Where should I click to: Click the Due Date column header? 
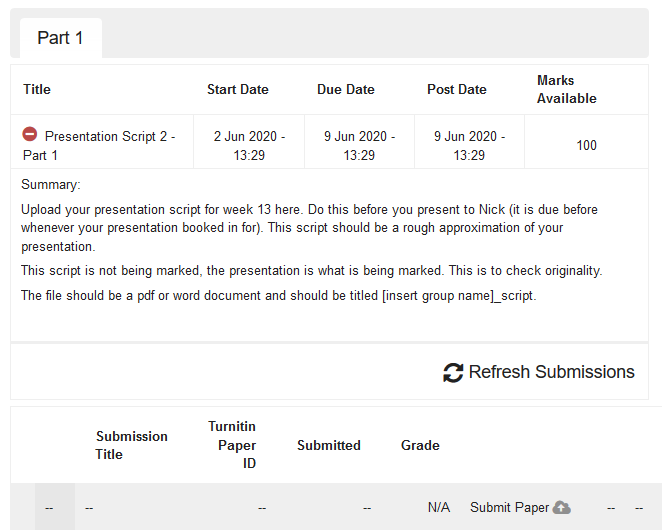coord(346,90)
